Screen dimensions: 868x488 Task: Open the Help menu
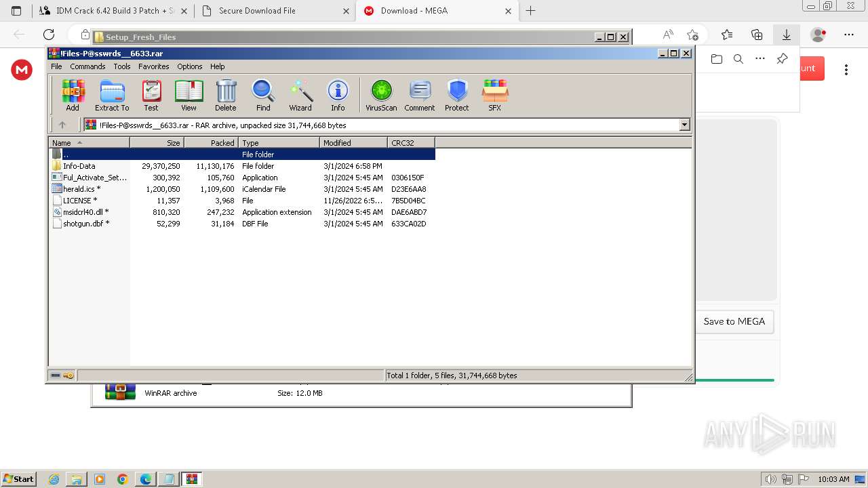218,66
